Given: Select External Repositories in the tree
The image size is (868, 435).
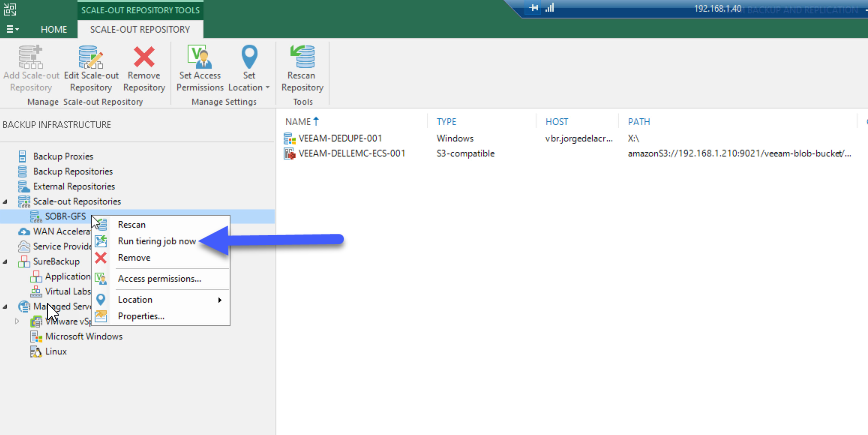Looking at the screenshot, I should [x=74, y=187].
